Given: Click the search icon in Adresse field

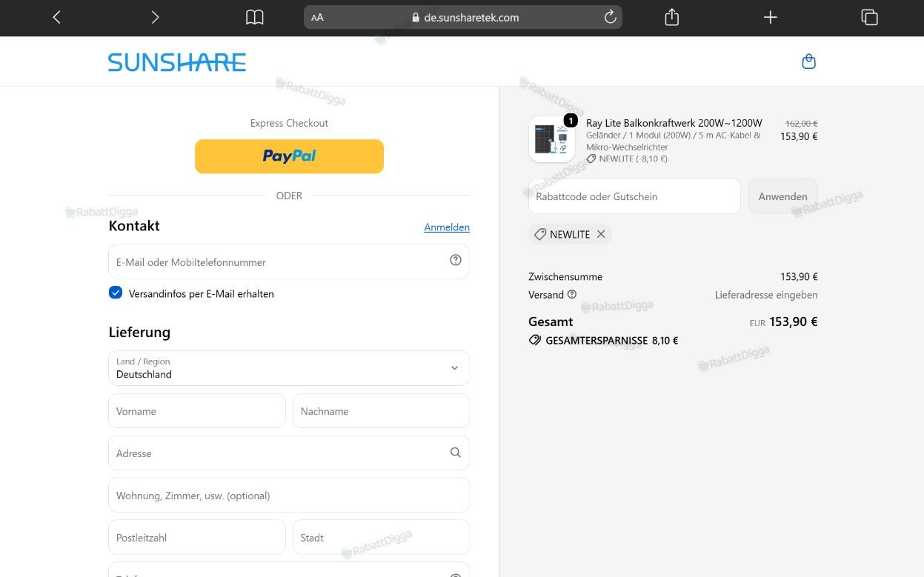Looking at the screenshot, I should (456, 453).
